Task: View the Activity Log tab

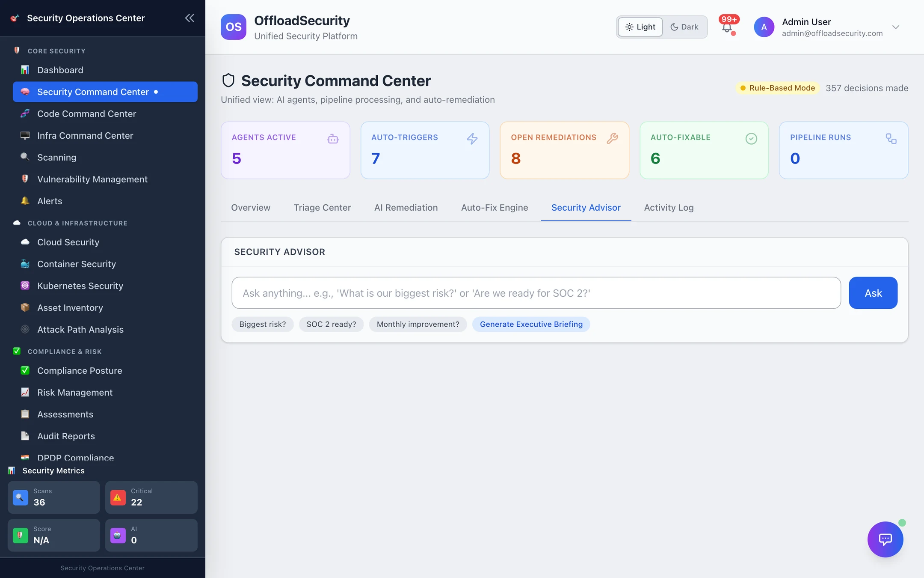Action: click(669, 208)
